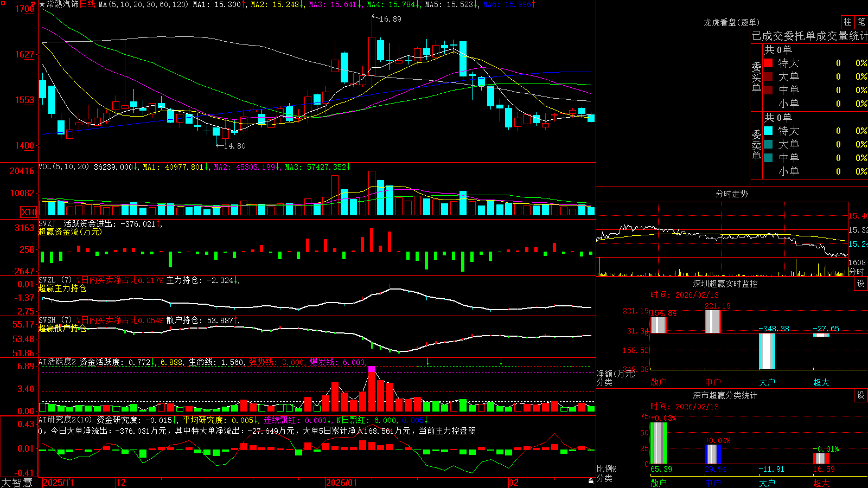Image resolution: width=868 pixels, height=488 pixels.
Task: Click the red 超大 16.59 bar in 分类统计
Action: (x=821, y=458)
